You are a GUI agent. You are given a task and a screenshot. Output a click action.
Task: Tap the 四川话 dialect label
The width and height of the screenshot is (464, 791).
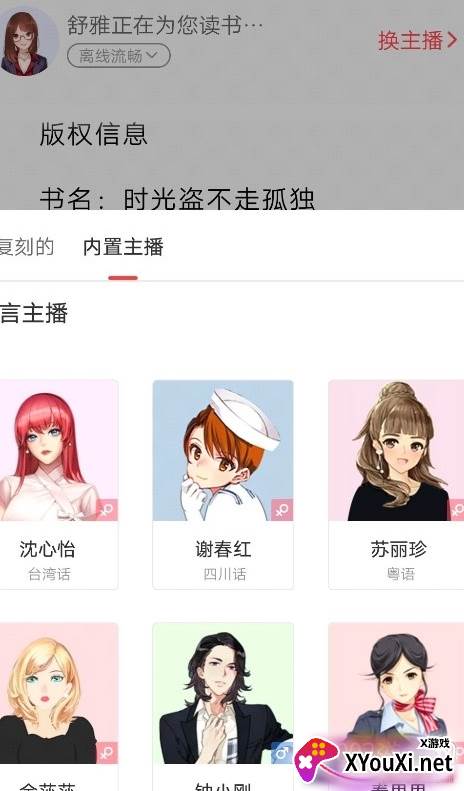(x=225, y=574)
